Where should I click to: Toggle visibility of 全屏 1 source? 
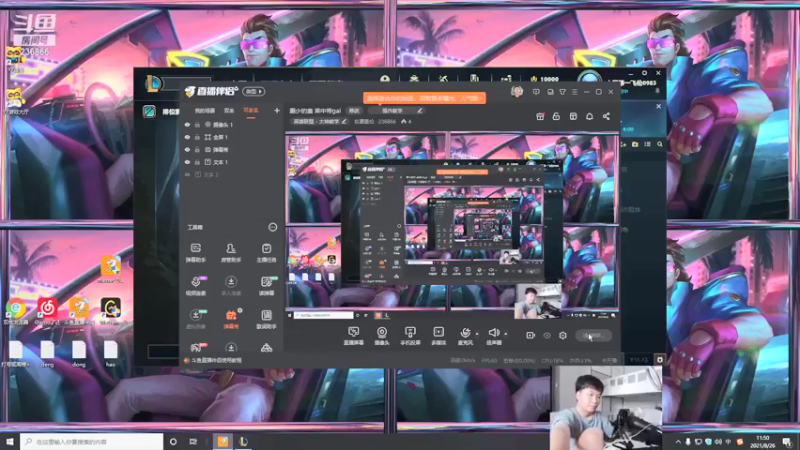(x=187, y=137)
